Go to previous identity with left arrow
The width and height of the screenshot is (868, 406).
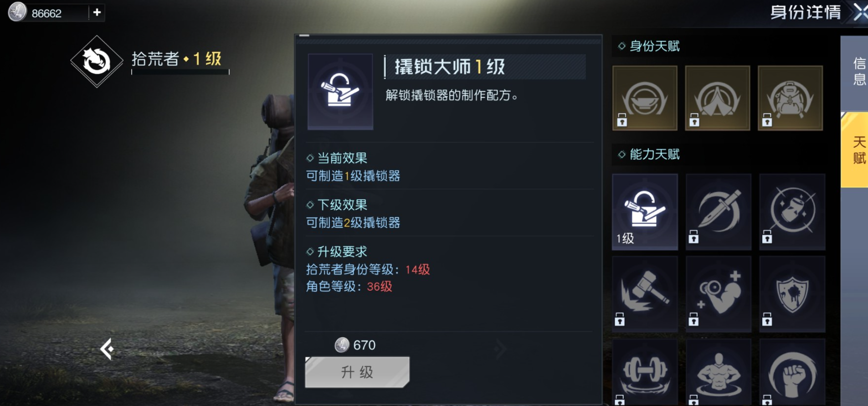107,349
